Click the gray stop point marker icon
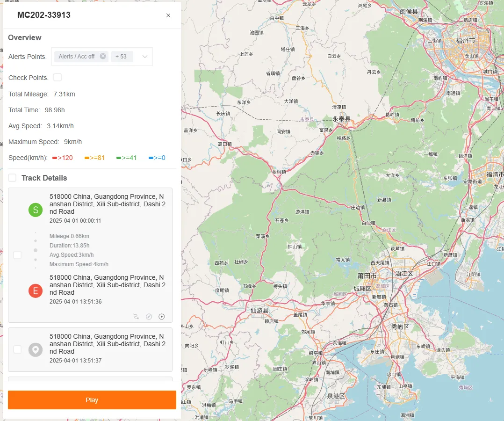The height and width of the screenshot is (421, 504). pyautogui.click(x=35, y=349)
